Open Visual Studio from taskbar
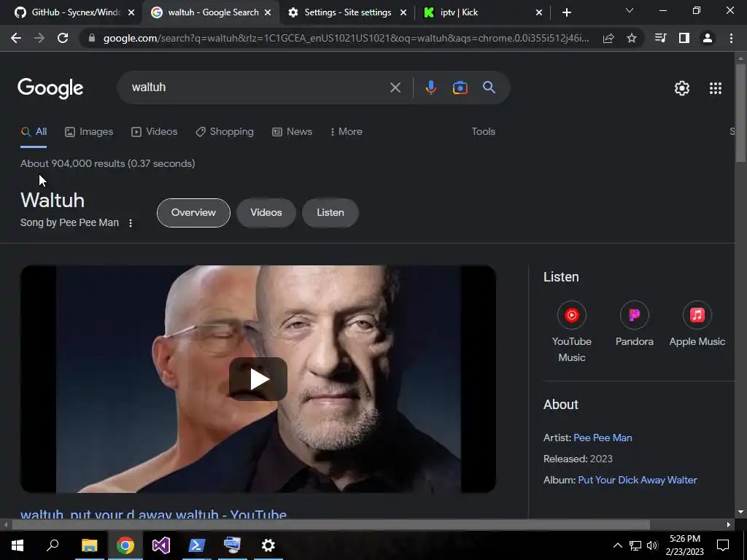This screenshot has height=560, width=747. coord(161,545)
